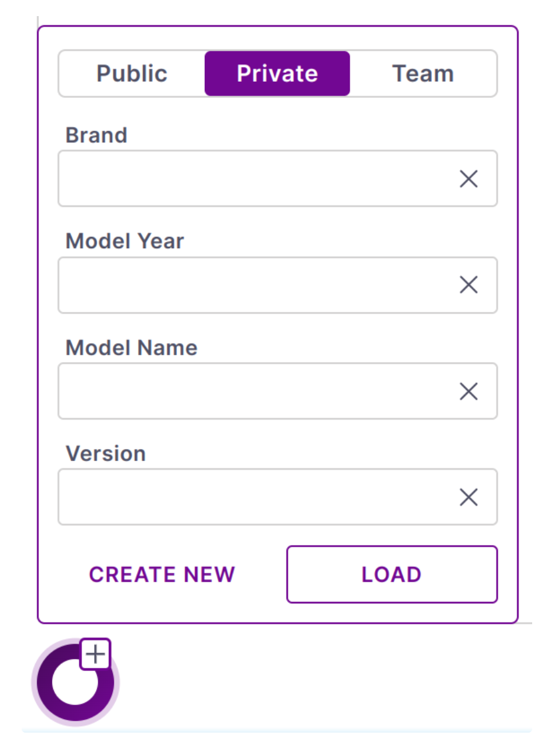The height and width of the screenshot is (737, 560).
Task: Click the Model Name label text
Action: [132, 347]
